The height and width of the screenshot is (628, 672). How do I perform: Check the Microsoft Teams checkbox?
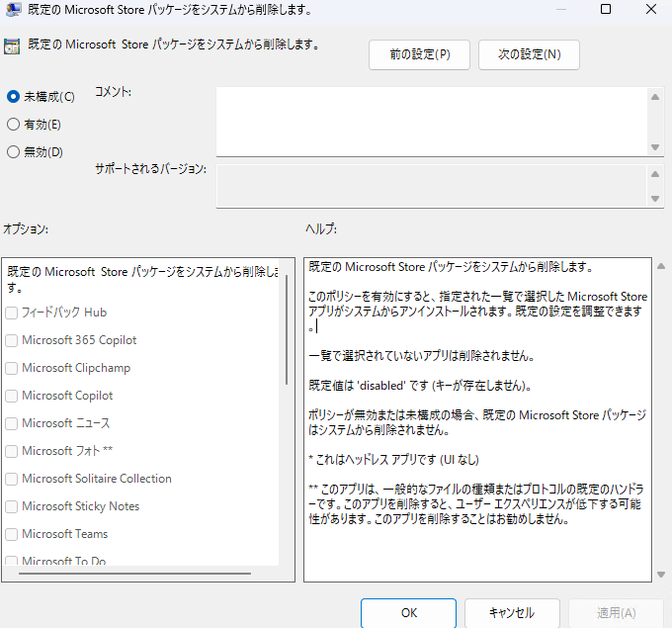point(12,534)
